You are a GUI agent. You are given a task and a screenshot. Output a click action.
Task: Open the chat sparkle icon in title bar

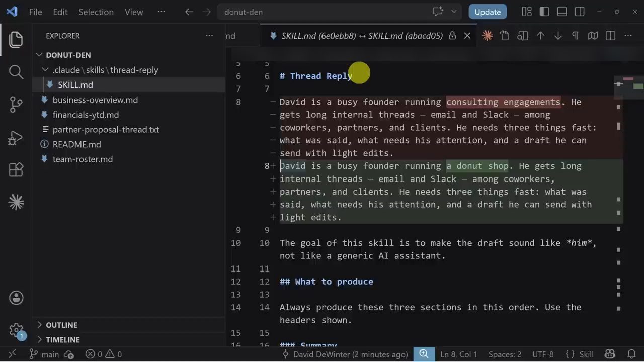pos(437,12)
